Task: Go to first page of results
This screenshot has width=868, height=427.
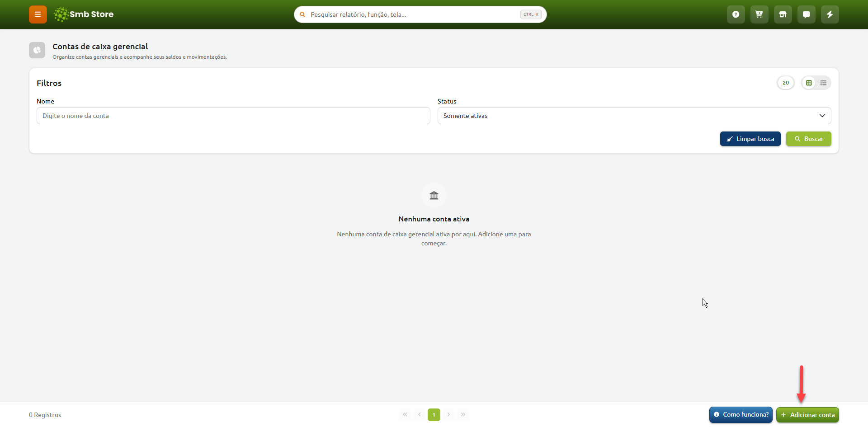Action: (405, 414)
